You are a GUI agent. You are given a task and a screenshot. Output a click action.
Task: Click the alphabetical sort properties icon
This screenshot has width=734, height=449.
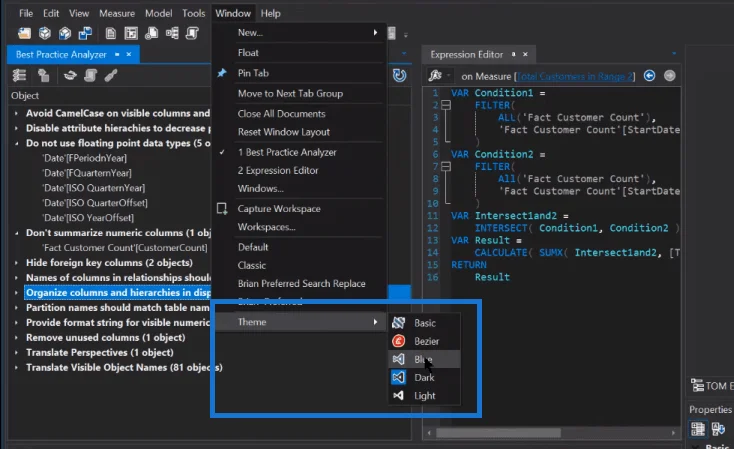[718, 428]
